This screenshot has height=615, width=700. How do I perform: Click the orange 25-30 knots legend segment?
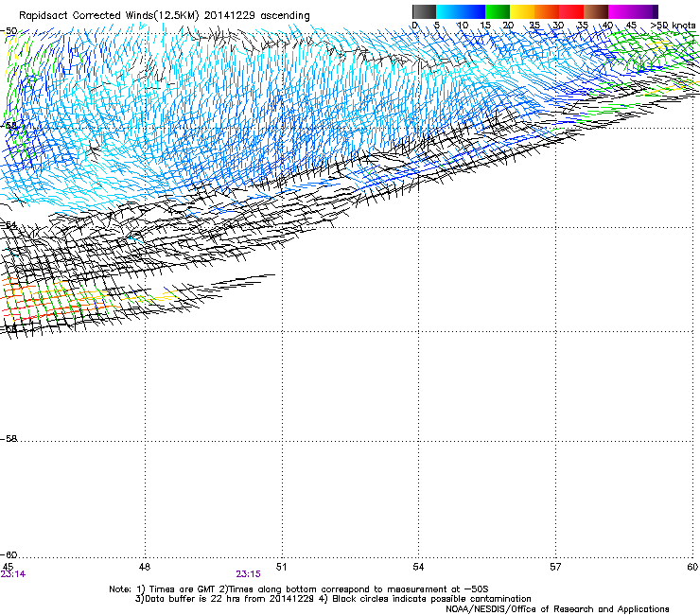click(x=547, y=11)
